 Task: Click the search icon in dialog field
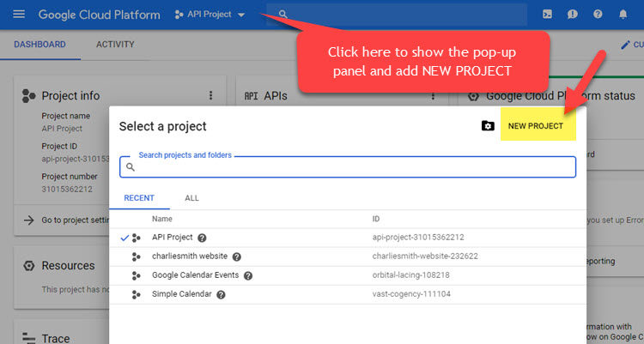coord(131,167)
